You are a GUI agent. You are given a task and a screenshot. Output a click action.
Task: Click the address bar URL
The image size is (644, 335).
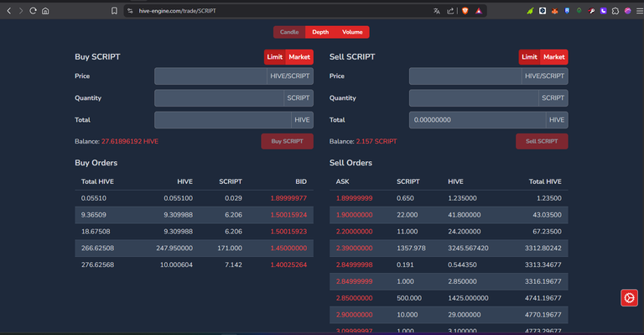(x=178, y=11)
